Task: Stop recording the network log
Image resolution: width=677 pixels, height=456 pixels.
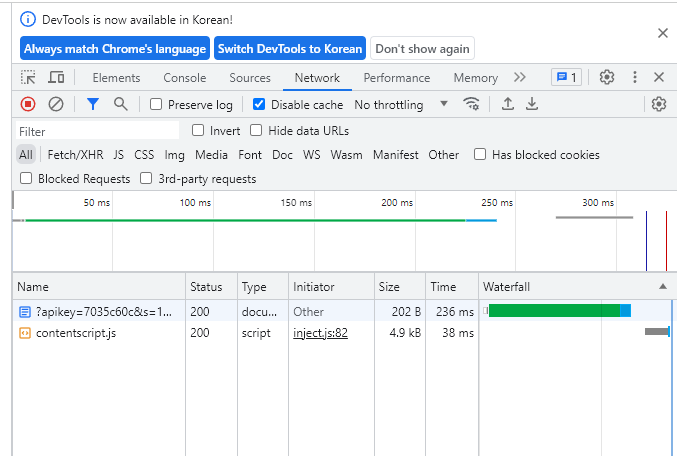Action: pos(28,104)
